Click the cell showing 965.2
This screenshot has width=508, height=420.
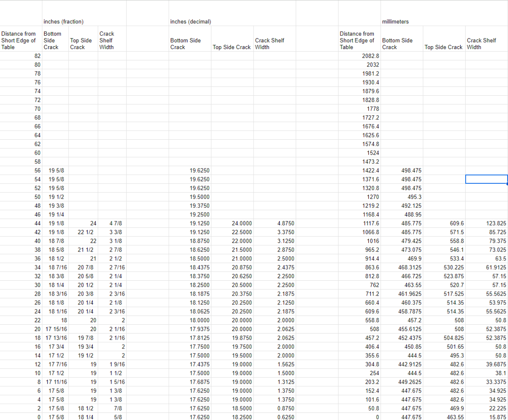point(359,250)
